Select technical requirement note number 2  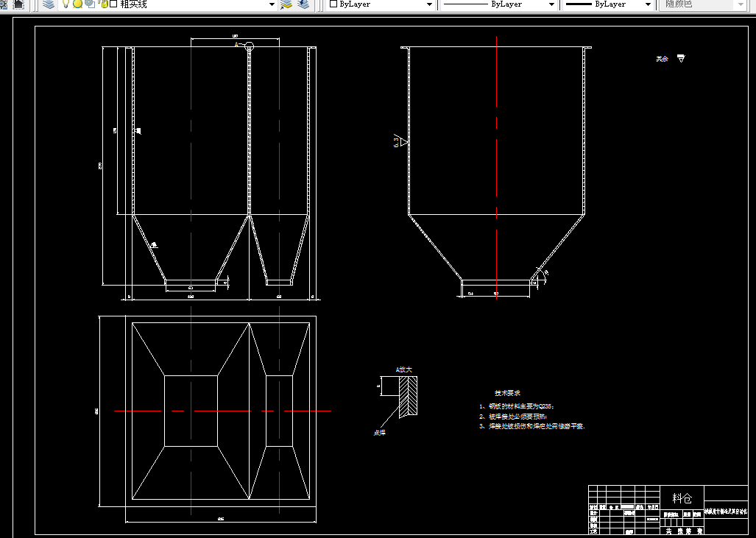coord(513,417)
